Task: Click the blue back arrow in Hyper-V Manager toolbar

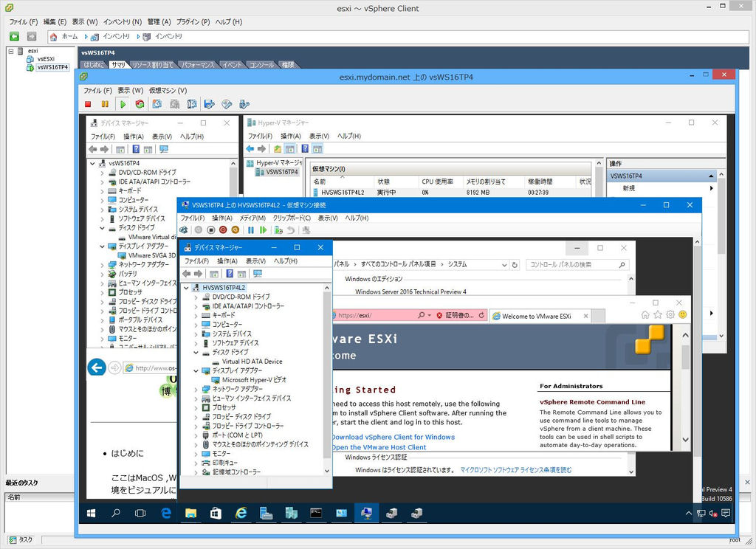Action: (x=250, y=149)
